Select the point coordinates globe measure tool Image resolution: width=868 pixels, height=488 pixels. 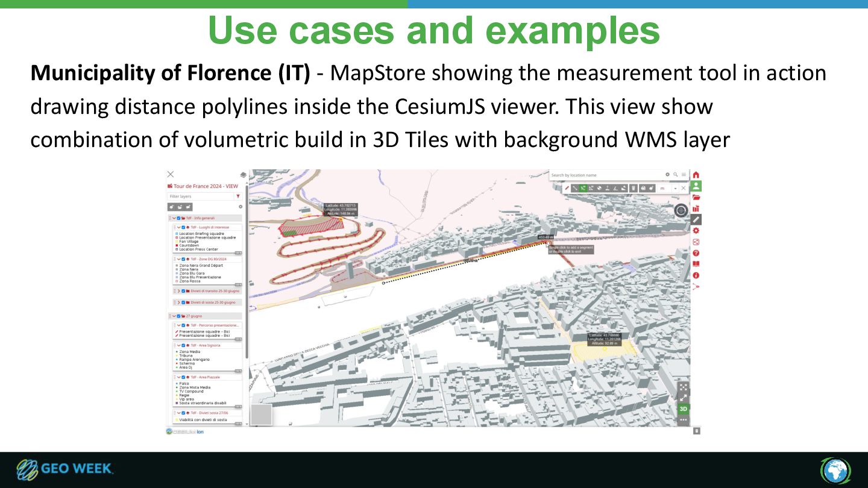pos(599,188)
